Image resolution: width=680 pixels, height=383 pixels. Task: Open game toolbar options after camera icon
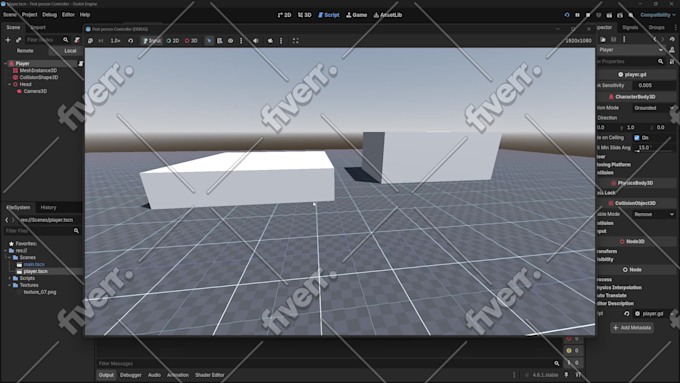tap(281, 41)
